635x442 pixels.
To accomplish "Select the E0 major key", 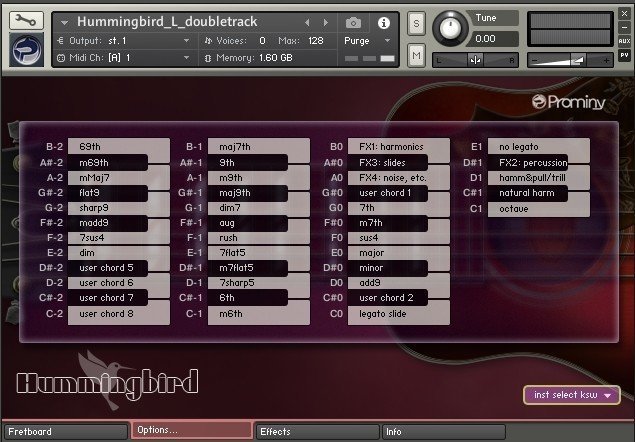I will (398, 253).
